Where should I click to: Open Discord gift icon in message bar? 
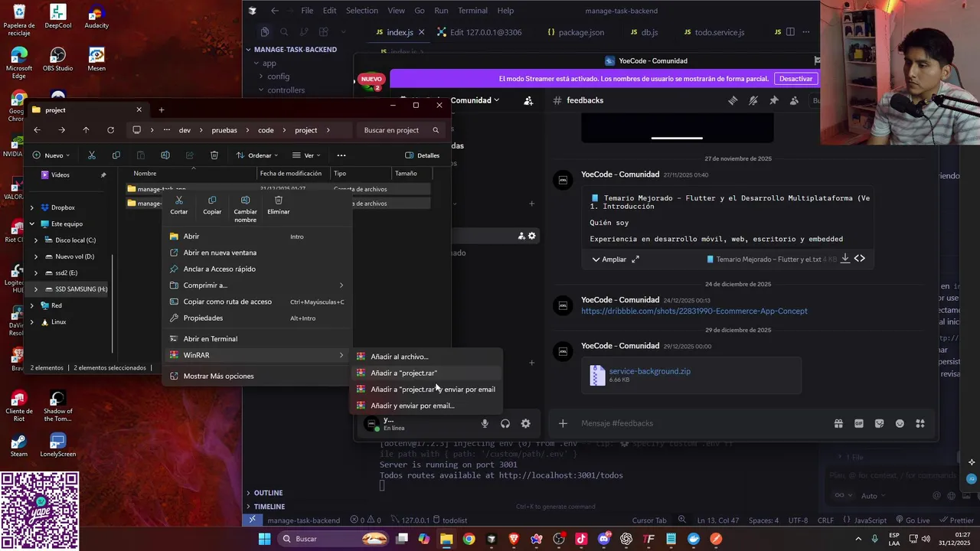pos(838,423)
